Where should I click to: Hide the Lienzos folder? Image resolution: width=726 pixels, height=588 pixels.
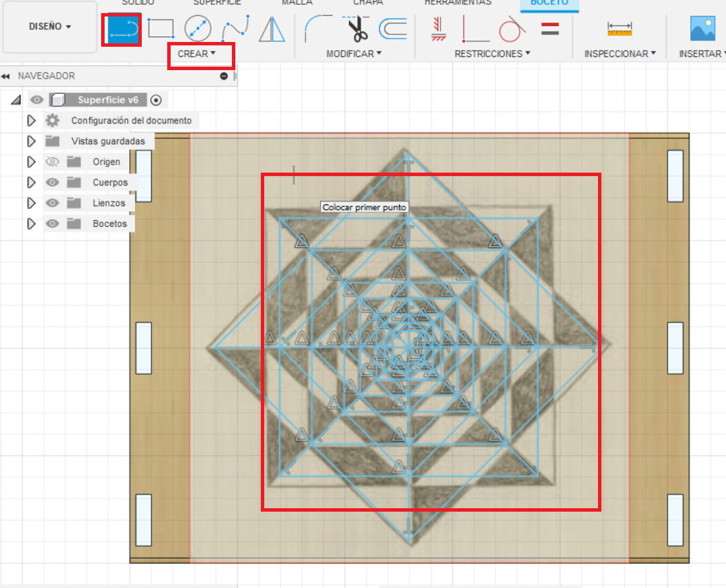52,203
